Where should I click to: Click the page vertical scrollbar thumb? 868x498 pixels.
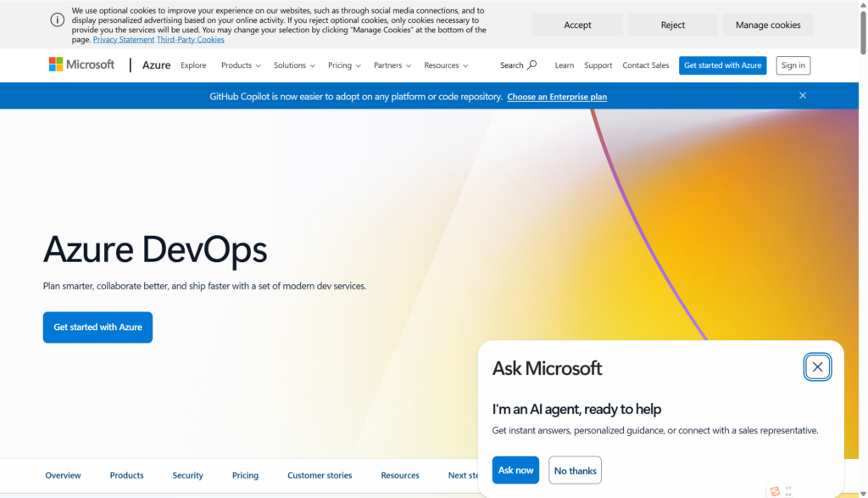[863, 31]
